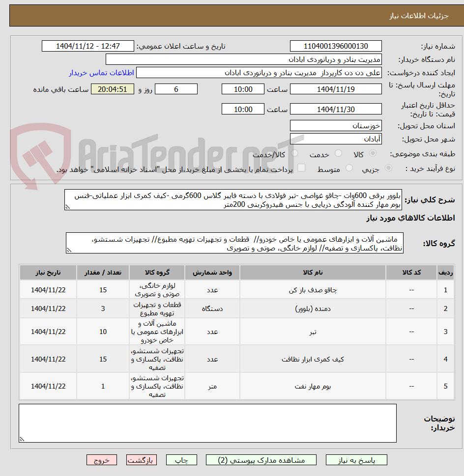The height and width of the screenshot is (476, 464).
Task: Click the نام کالا column header
Action: coord(313,272)
